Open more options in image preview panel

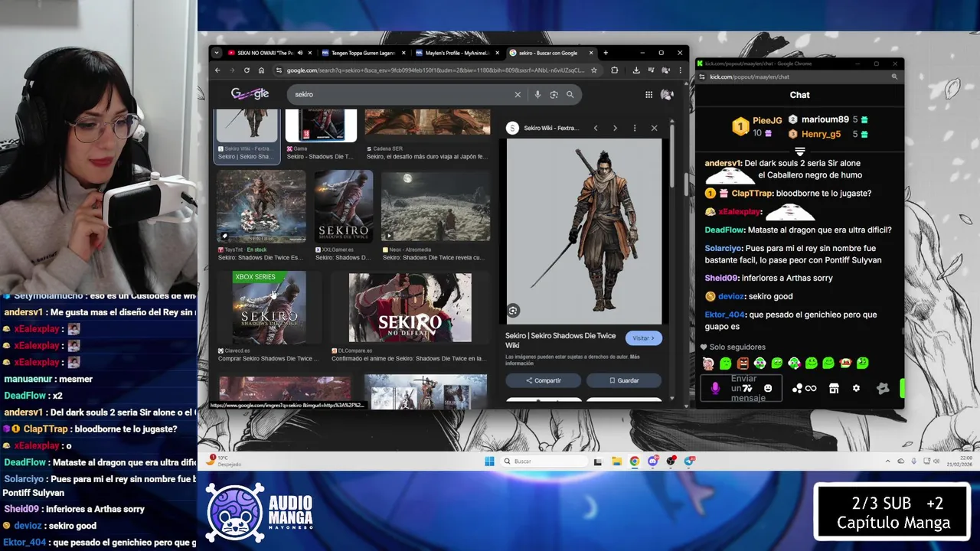(x=635, y=129)
